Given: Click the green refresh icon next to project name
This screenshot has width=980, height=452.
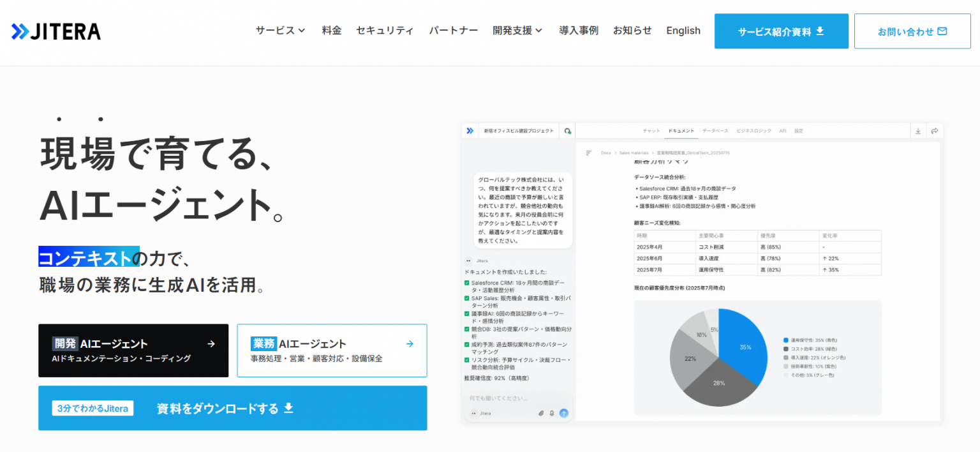Looking at the screenshot, I should [568, 131].
